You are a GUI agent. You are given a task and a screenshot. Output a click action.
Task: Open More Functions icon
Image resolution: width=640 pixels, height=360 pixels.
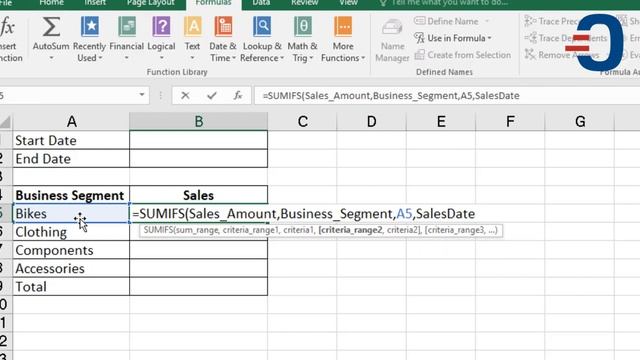point(343,28)
